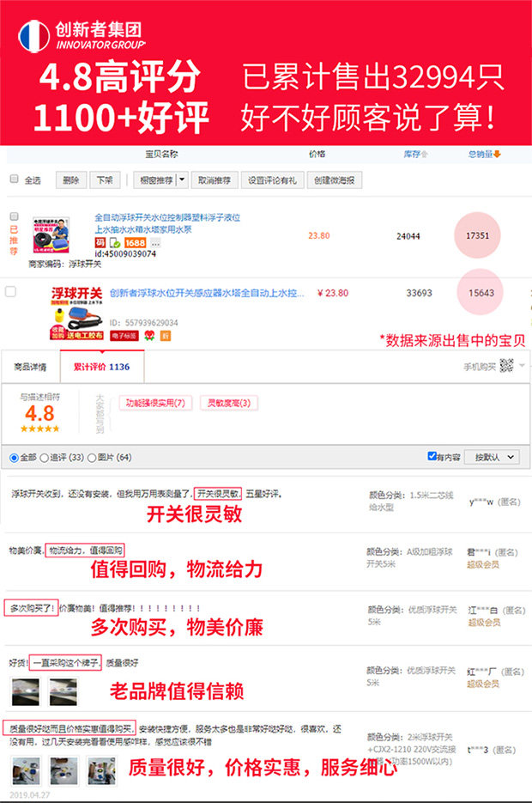
Task: Click the 15643 total sales value
Action: [x=481, y=292]
